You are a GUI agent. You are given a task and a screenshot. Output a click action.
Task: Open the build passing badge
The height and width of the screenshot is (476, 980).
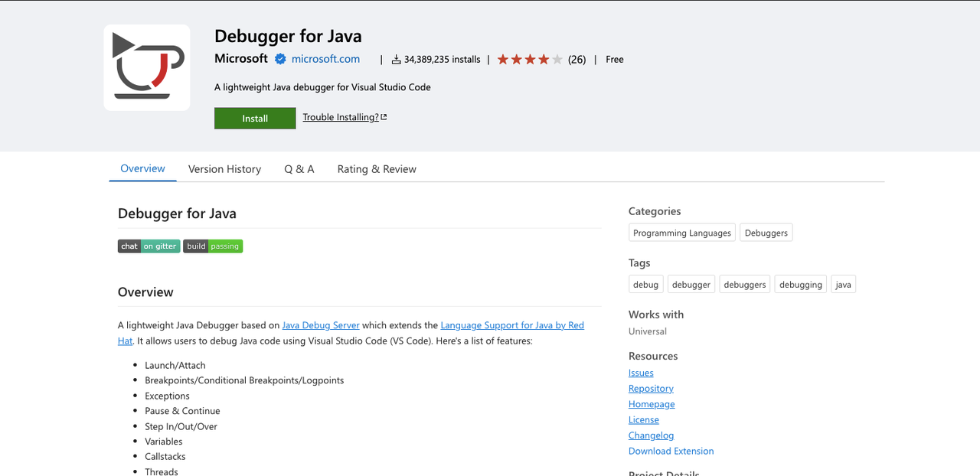click(213, 246)
